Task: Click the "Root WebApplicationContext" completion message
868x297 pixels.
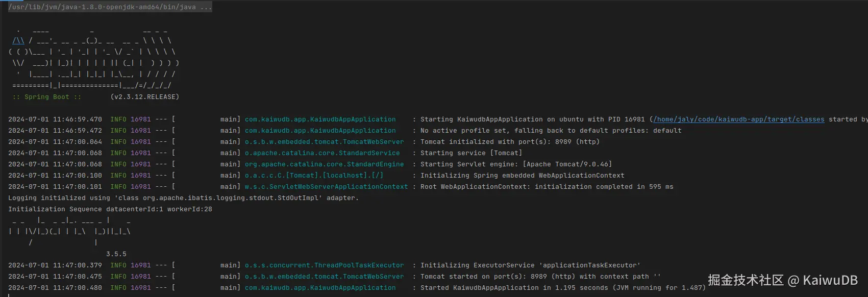Action: (547, 187)
